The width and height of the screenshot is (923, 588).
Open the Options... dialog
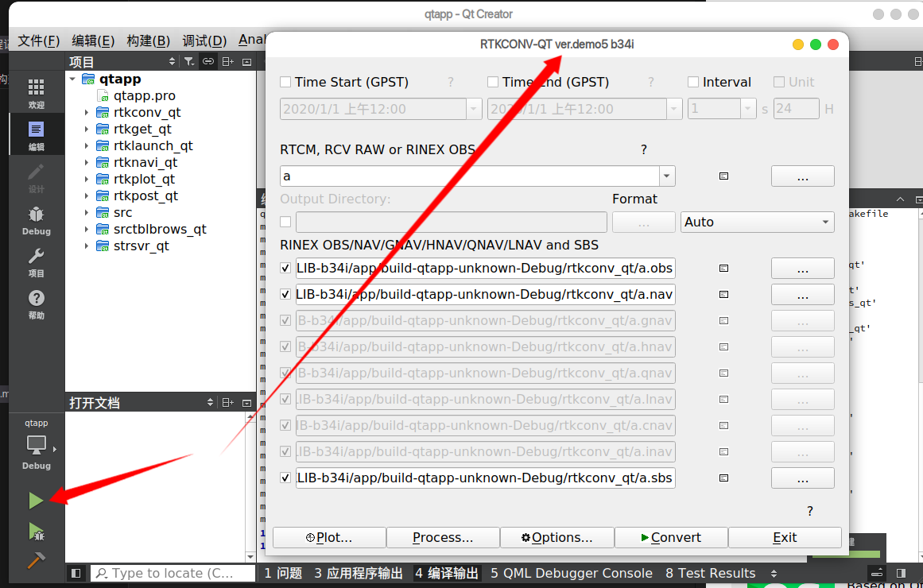(x=557, y=537)
